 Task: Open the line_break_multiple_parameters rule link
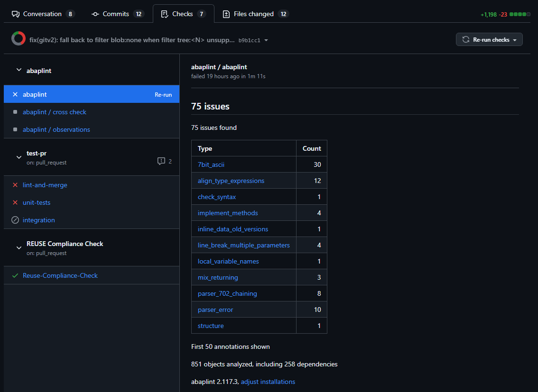243,245
